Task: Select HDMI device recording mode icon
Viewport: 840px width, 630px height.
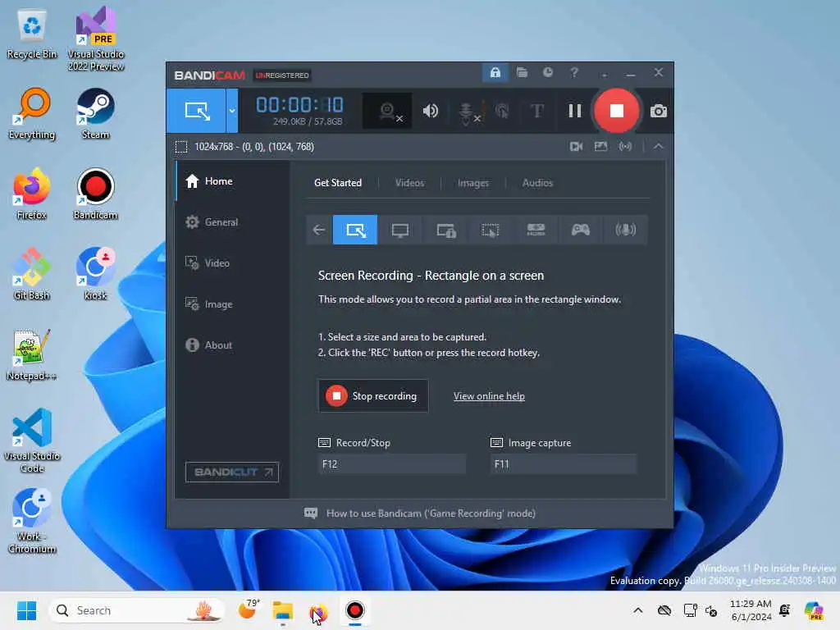Action: tap(535, 230)
